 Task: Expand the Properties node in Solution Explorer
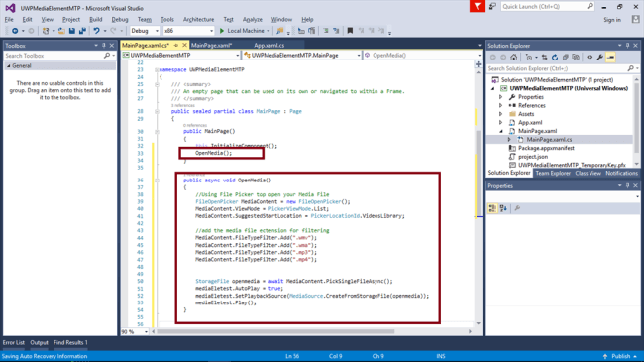[x=501, y=97]
